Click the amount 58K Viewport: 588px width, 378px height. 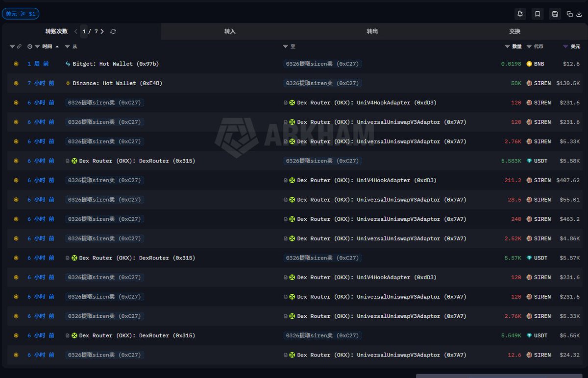click(516, 83)
